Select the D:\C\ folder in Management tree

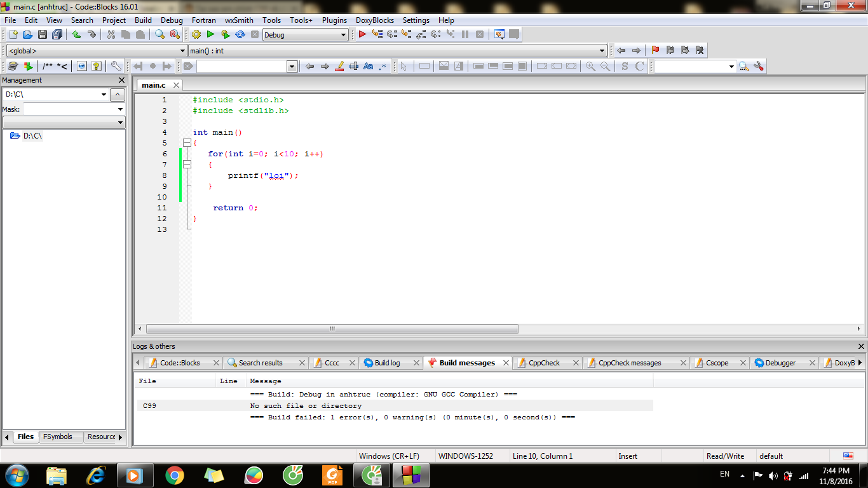[x=32, y=136]
